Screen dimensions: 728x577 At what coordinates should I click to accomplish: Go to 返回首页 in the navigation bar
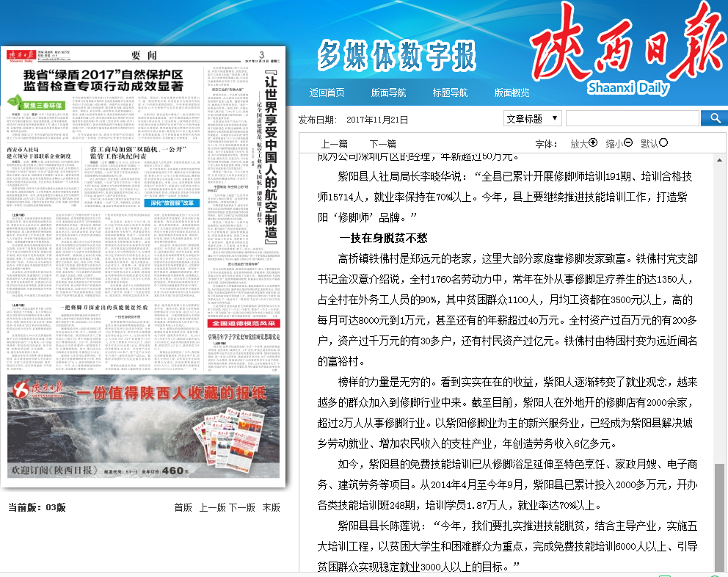click(x=327, y=93)
